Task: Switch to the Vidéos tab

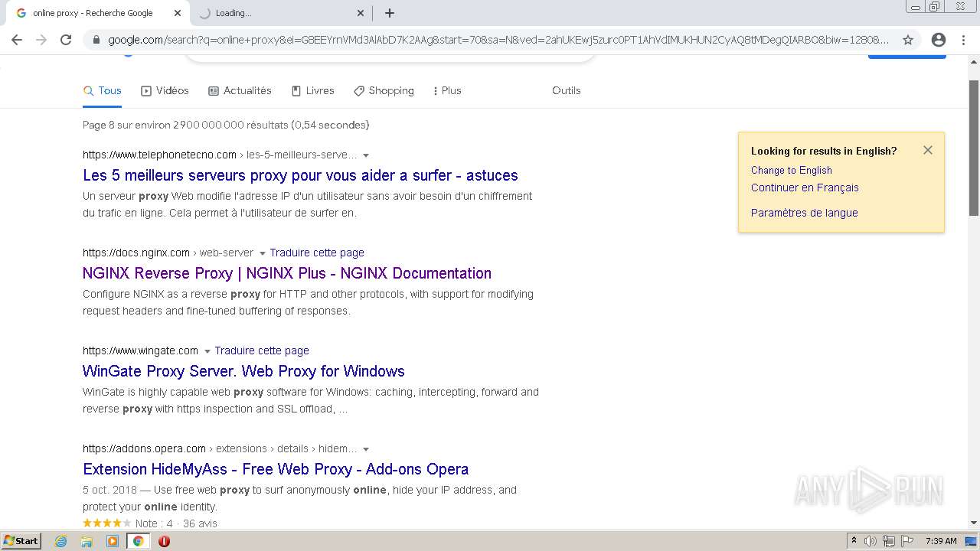Action: tap(165, 90)
